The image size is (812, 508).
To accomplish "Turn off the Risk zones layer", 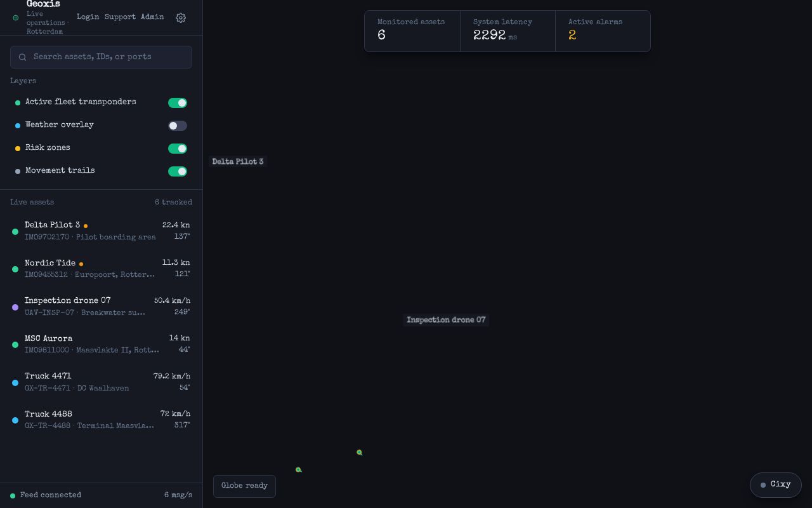I will coord(178,149).
